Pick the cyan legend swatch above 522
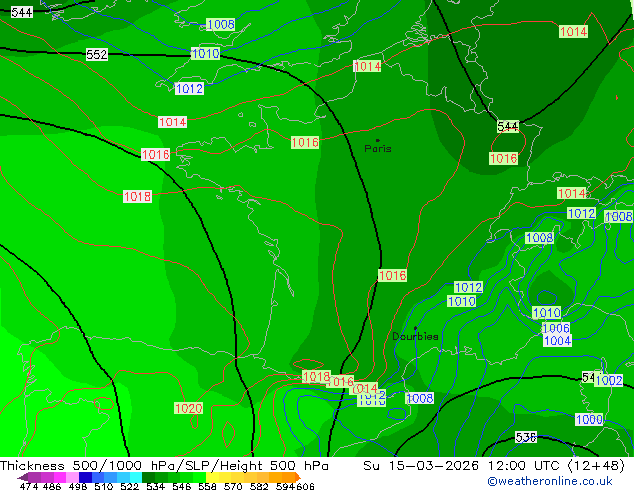This screenshot has height=490, width=634. click(x=136, y=477)
